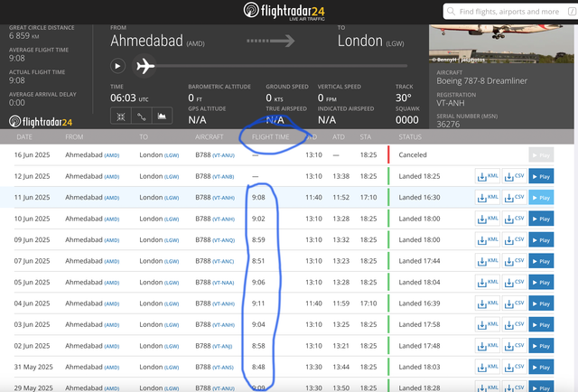Download CSV for 09 Jun 2025 flight
Image resolution: width=578 pixels, height=392 pixels.
(514, 240)
